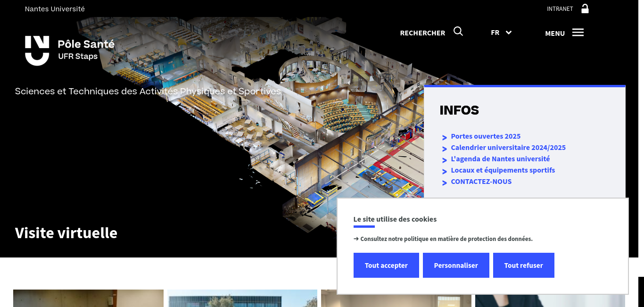Open the hamburger menu icon

578,33
